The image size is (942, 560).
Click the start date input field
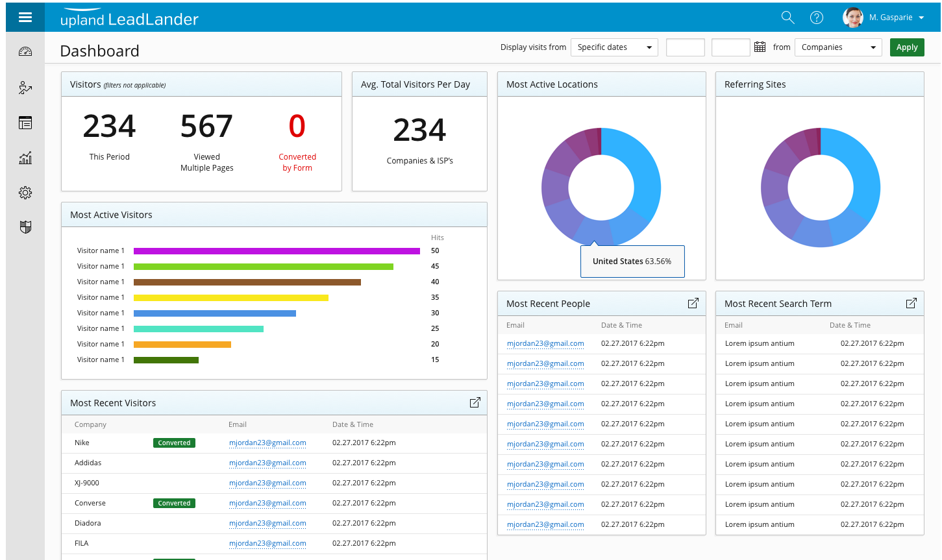point(685,47)
